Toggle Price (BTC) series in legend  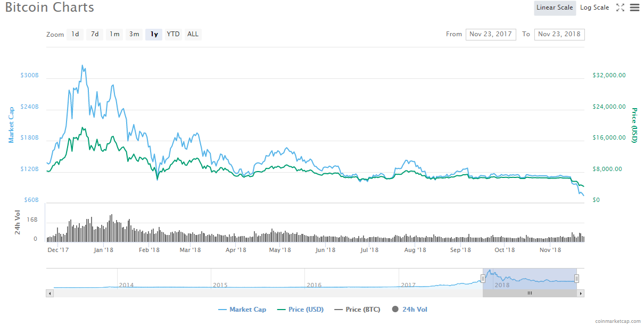click(x=357, y=310)
